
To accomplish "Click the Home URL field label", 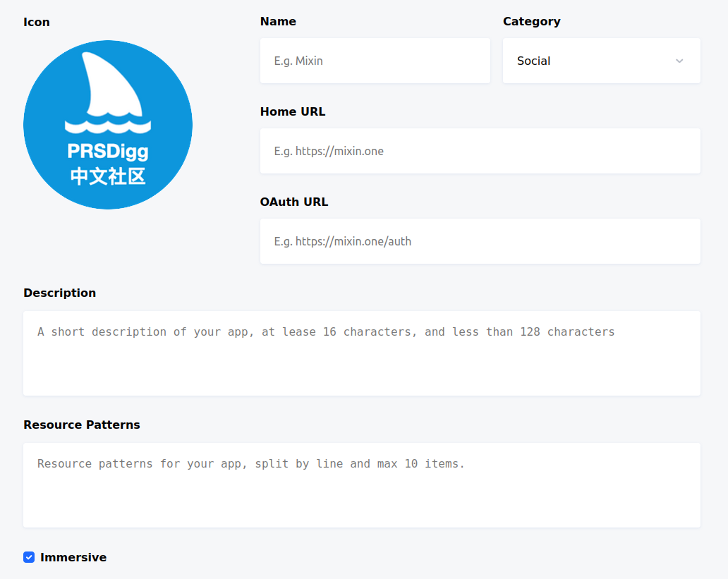I will pos(293,111).
